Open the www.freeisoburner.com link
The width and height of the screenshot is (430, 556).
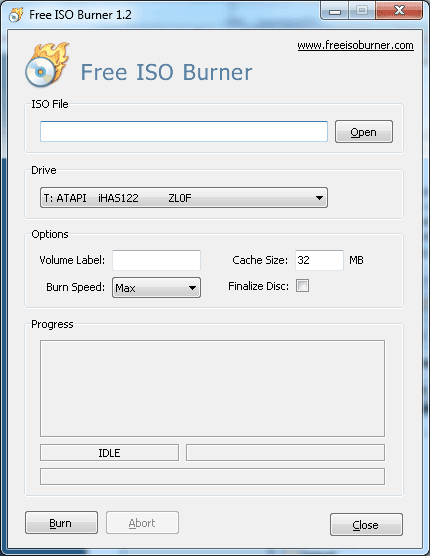[355, 45]
